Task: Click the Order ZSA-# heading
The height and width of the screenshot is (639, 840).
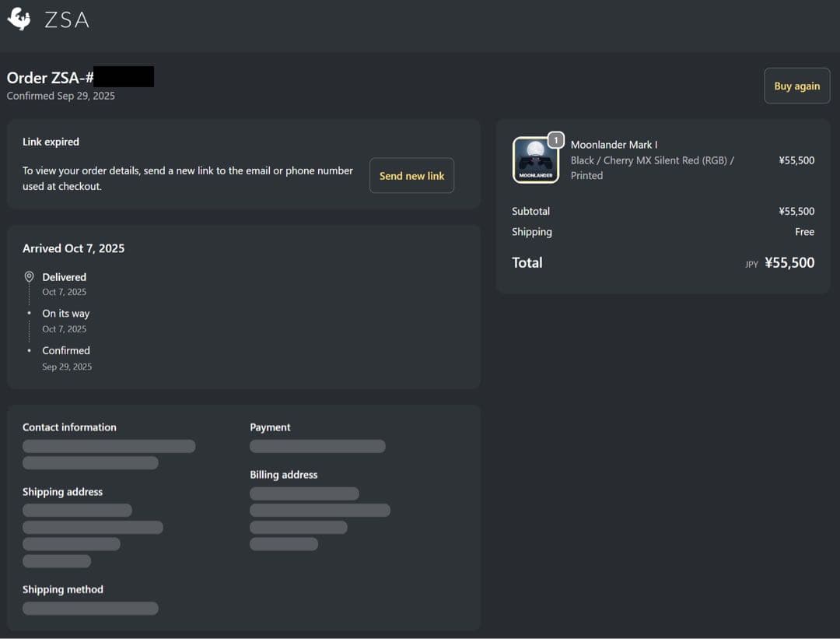Action: pos(50,78)
